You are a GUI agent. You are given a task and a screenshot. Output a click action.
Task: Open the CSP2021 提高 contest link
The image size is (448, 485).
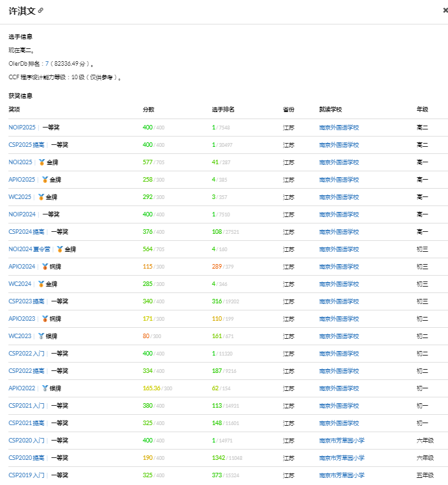(x=26, y=423)
